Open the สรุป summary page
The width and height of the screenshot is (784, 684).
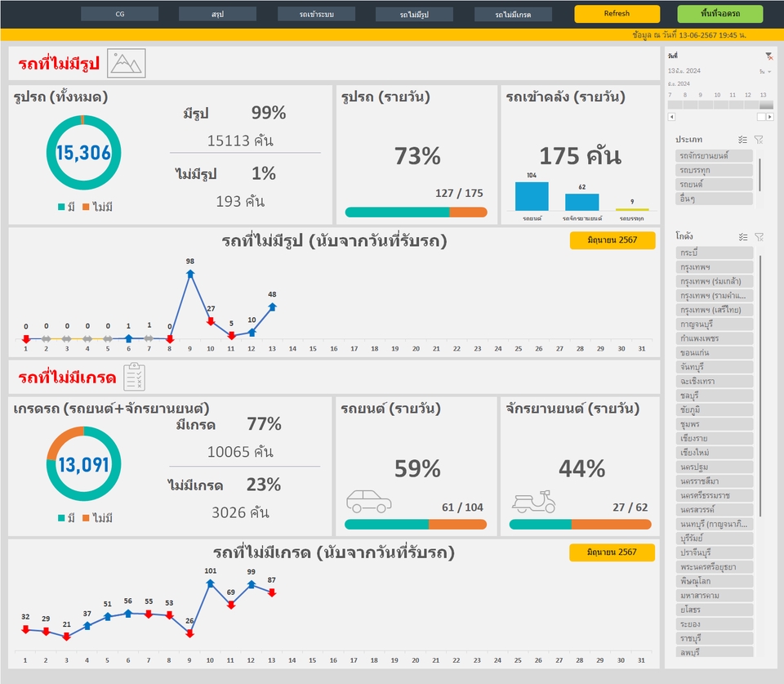tap(216, 14)
